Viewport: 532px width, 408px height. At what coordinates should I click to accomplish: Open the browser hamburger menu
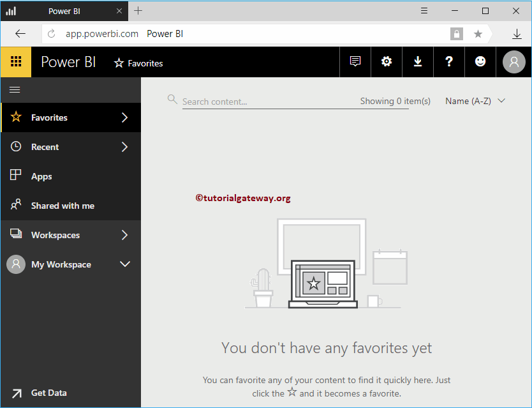tap(424, 11)
